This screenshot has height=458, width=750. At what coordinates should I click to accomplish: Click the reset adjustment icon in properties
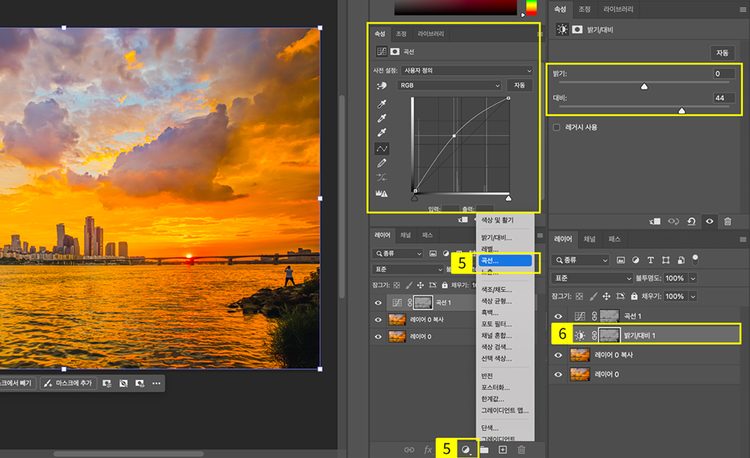692,221
